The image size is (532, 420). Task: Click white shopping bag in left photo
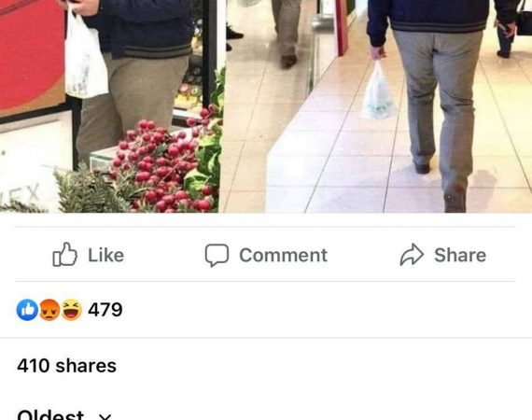click(x=85, y=56)
